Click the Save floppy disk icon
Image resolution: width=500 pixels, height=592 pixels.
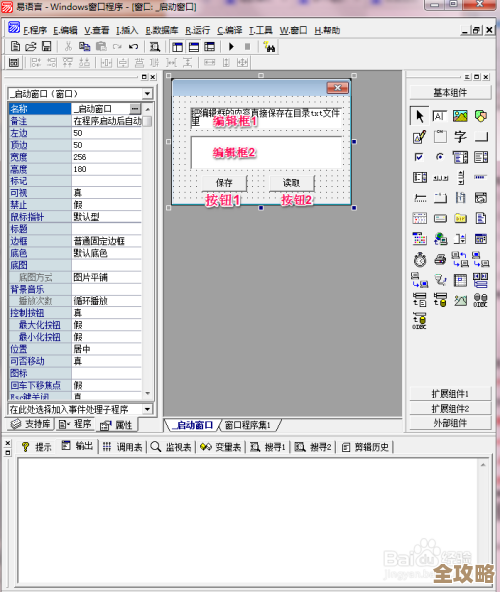46,46
